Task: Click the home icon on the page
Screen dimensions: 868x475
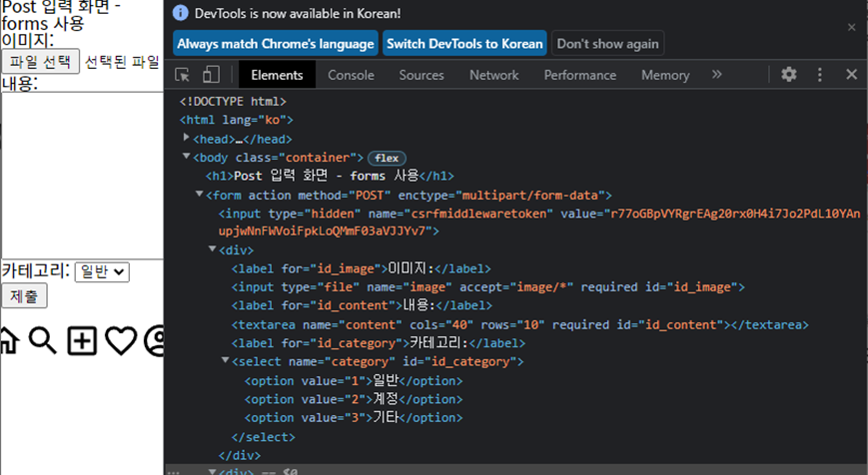Action: click(9, 339)
